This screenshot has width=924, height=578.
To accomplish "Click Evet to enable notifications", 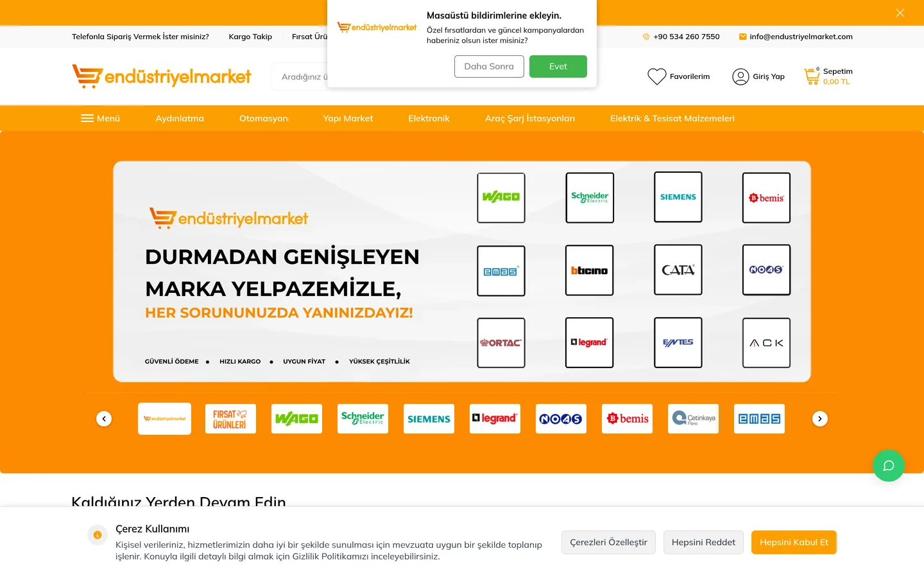I will tap(558, 66).
